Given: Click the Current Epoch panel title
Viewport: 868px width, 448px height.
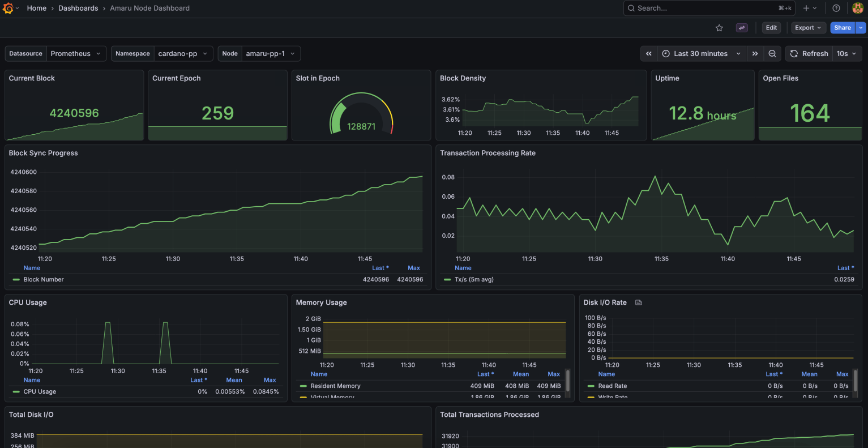Looking at the screenshot, I should (177, 78).
